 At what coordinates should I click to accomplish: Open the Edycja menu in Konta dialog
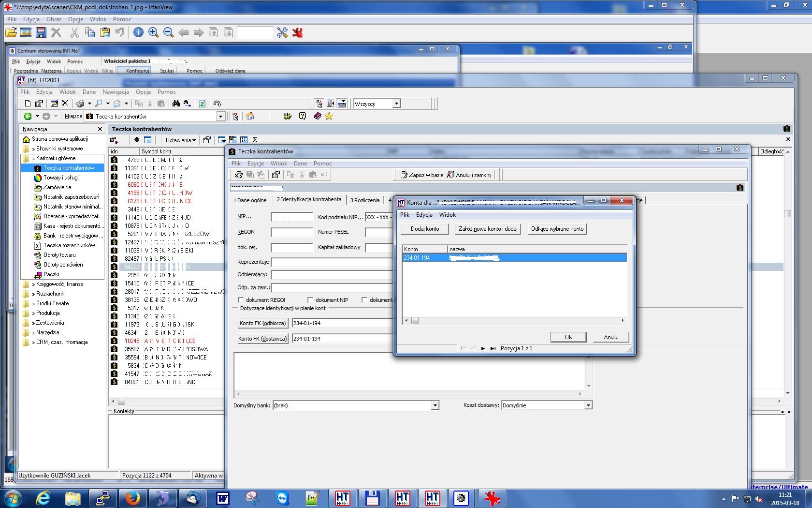(x=424, y=215)
